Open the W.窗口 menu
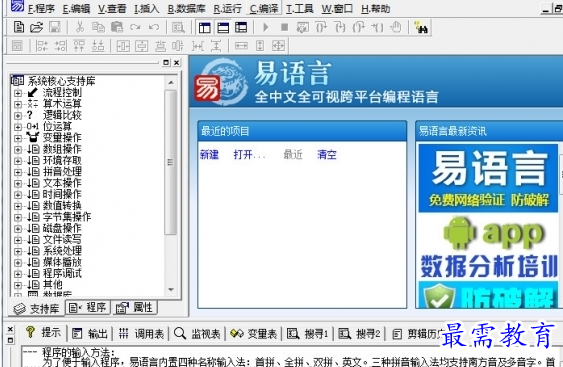This screenshot has width=563, height=367. pos(337,9)
